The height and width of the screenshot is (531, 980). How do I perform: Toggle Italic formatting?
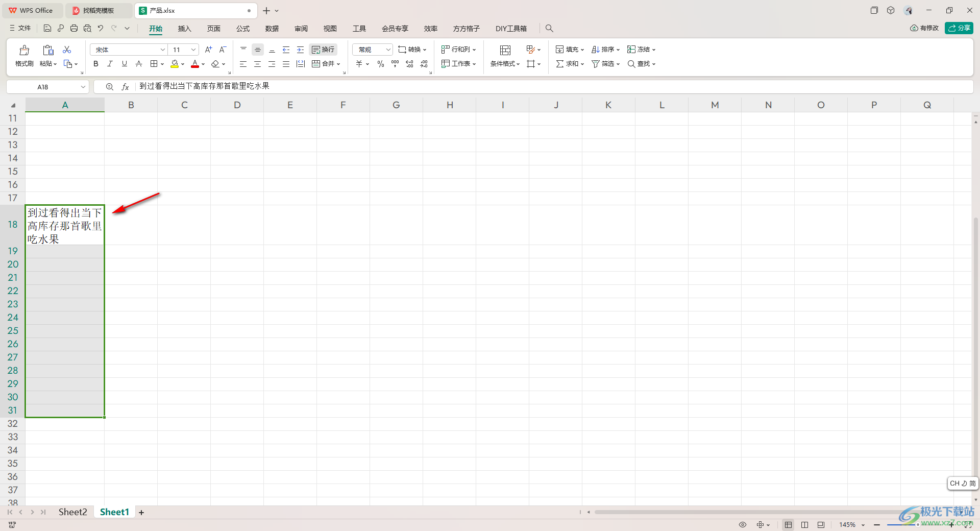pos(110,64)
